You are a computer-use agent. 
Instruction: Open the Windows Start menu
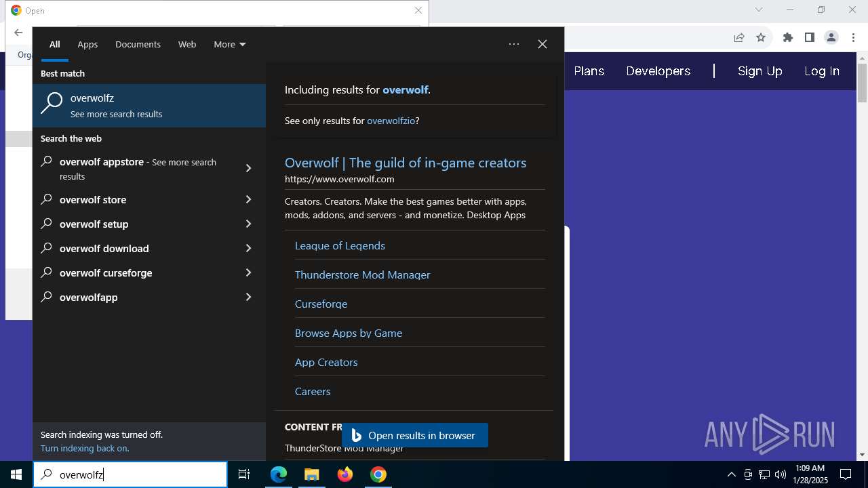pos(16,474)
